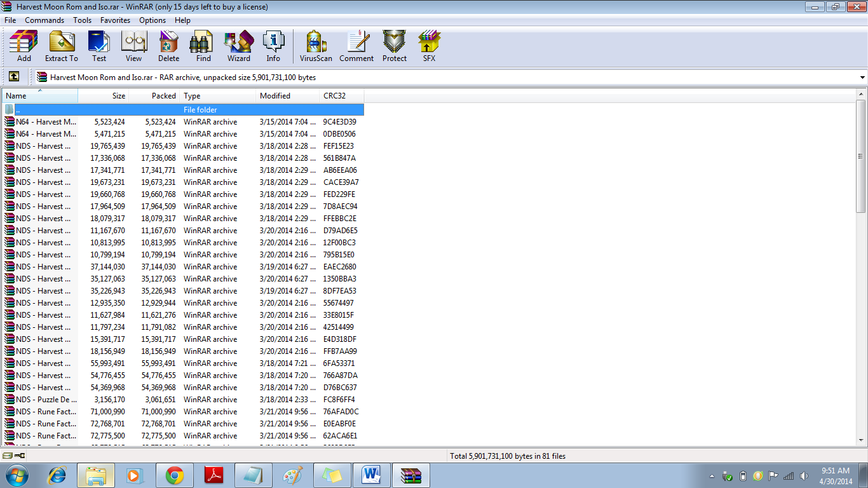Click the Add files toolbar icon
868x488 pixels.
pyautogui.click(x=24, y=46)
